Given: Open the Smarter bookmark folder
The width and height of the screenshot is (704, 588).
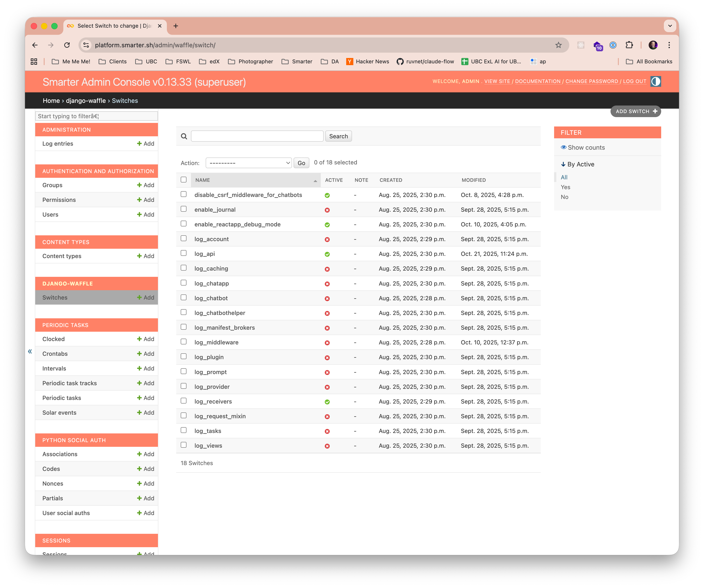Looking at the screenshot, I should [x=297, y=61].
